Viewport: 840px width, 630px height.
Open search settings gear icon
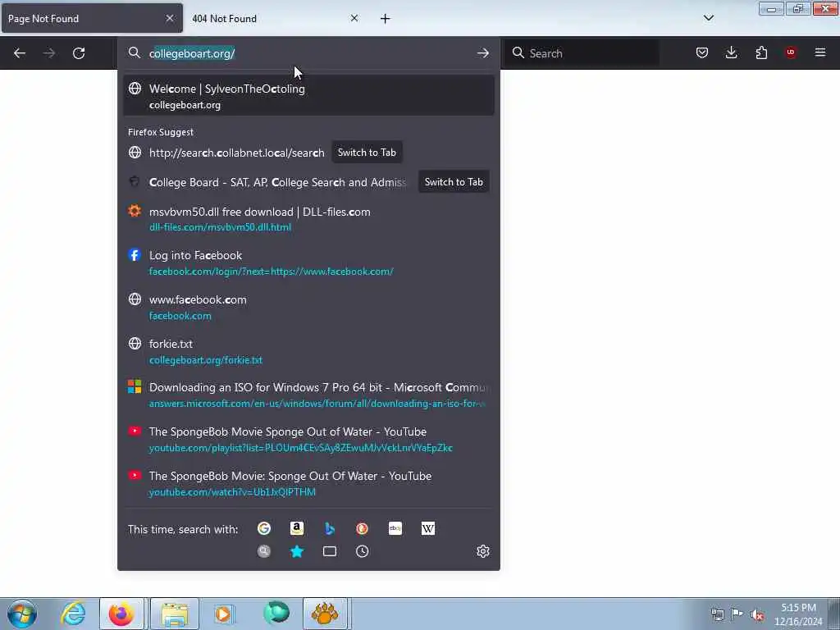(x=482, y=551)
